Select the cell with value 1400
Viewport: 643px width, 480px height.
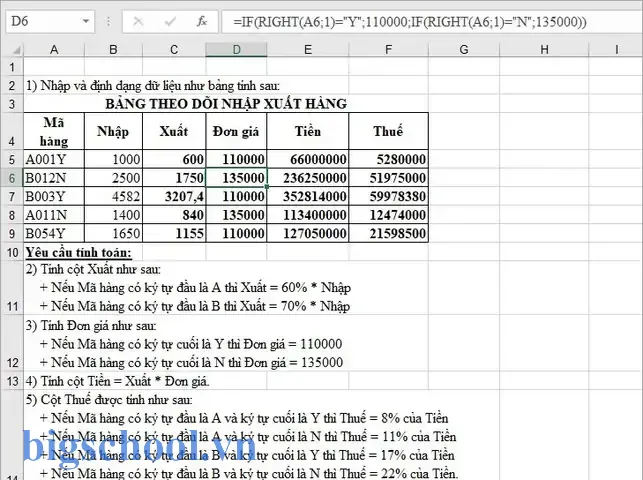tap(114, 215)
